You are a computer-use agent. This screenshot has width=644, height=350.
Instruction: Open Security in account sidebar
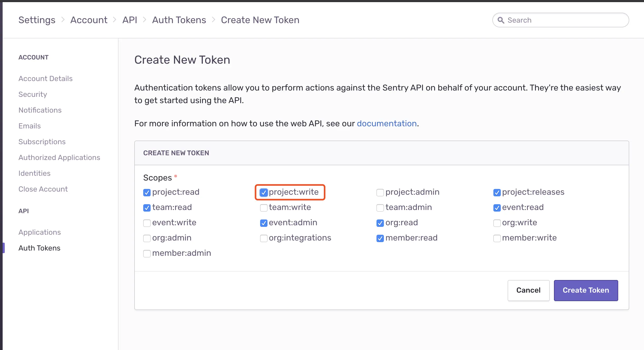pyautogui.click(x=33, y=94)
